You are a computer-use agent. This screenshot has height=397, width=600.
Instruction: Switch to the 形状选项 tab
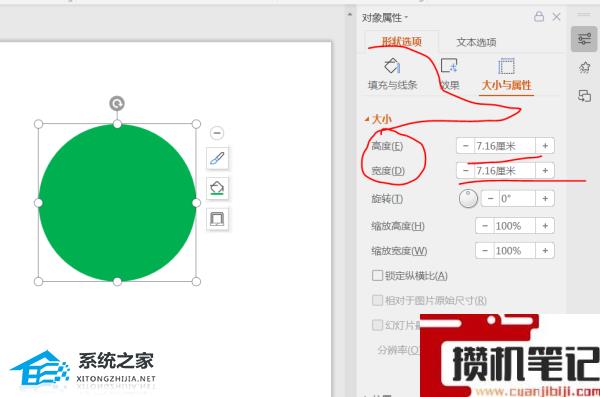click(x=401, y=42)
